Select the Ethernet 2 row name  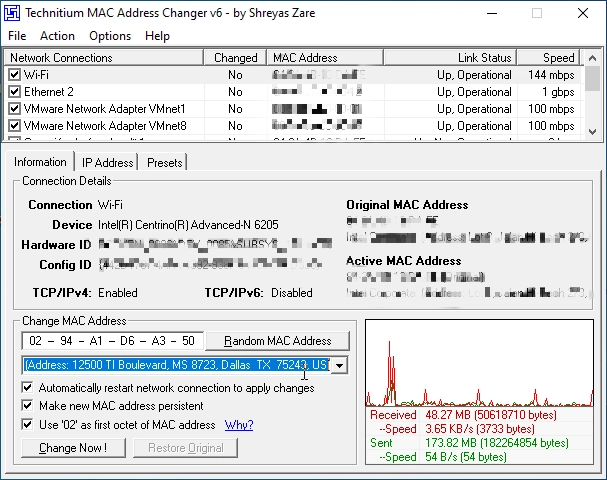pos(49,92)
